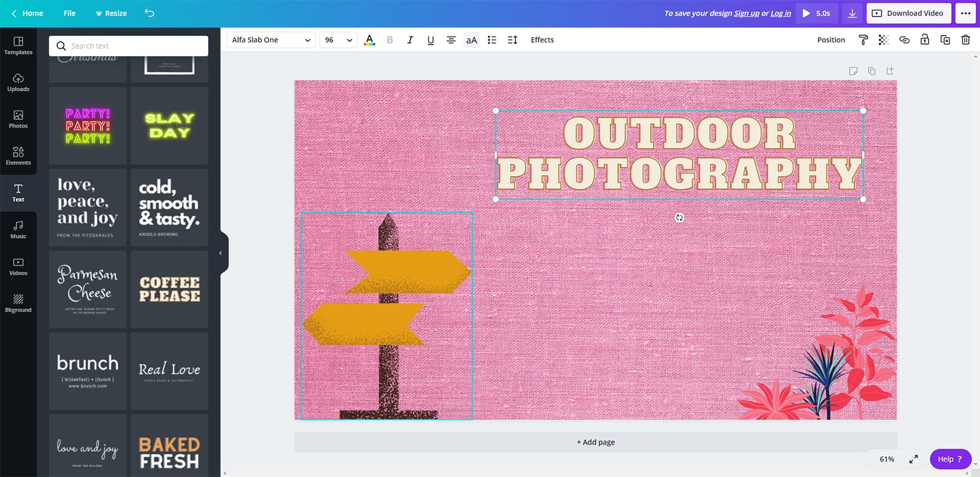980x477 pixels.
Task: Open the Bkground panel
Action: pos(18,303)
